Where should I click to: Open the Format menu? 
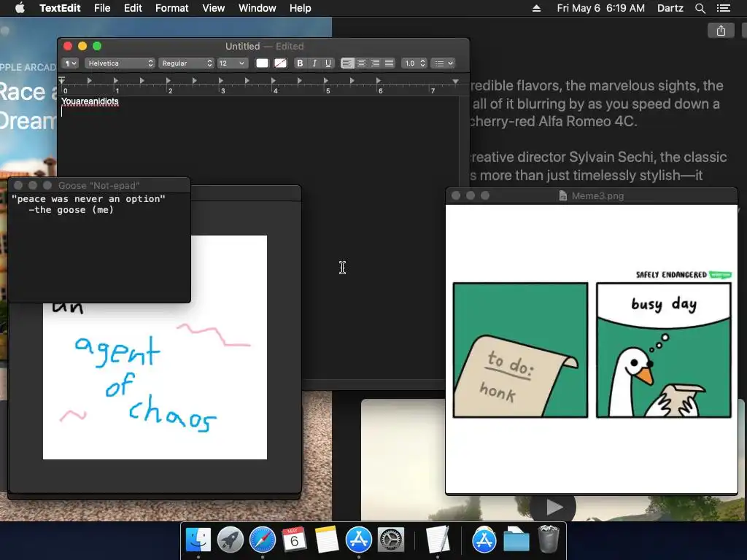172,8
